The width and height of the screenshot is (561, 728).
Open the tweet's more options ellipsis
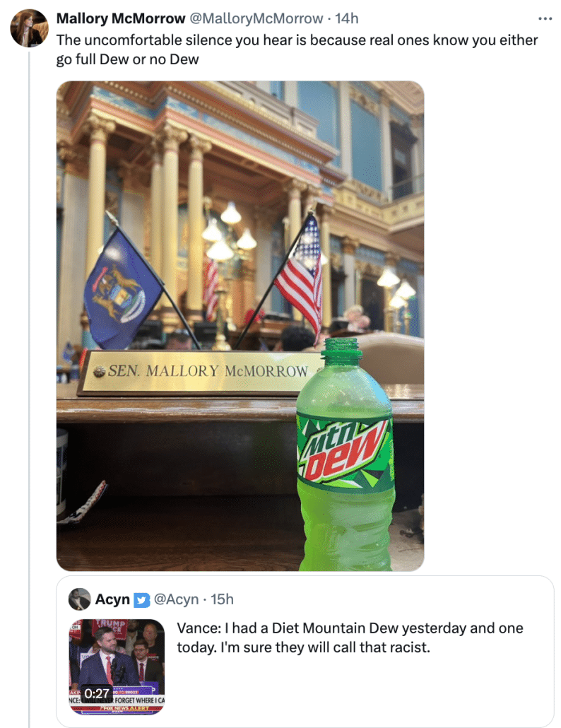point(545,18)
